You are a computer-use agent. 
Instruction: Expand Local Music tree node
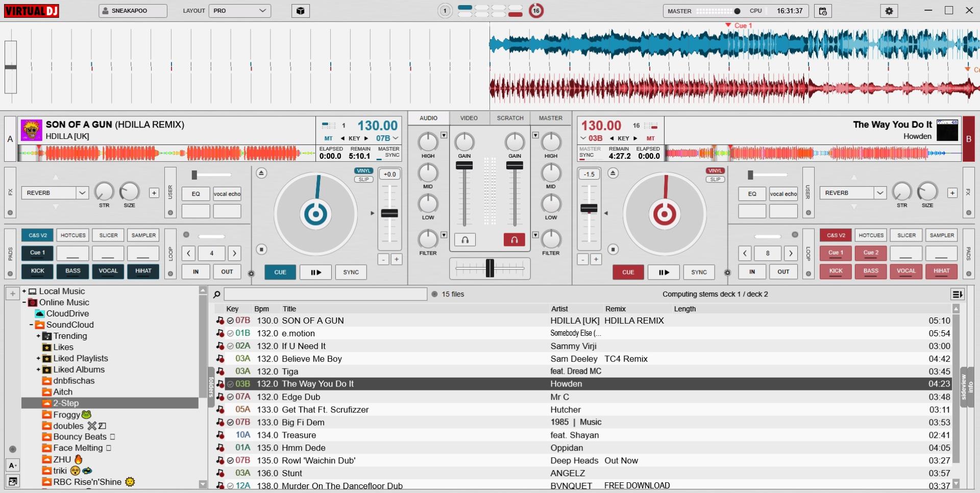click(x=24, y=291)
